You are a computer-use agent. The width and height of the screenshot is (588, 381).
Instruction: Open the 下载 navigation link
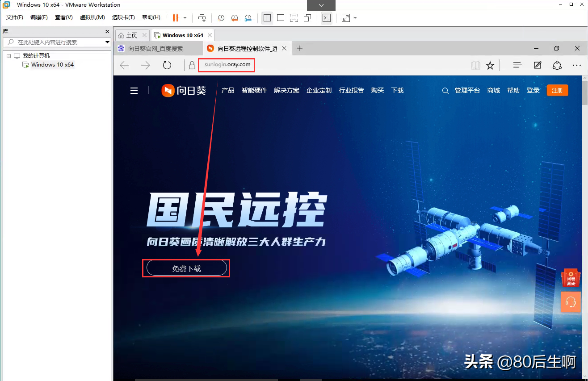pos(397,90)
